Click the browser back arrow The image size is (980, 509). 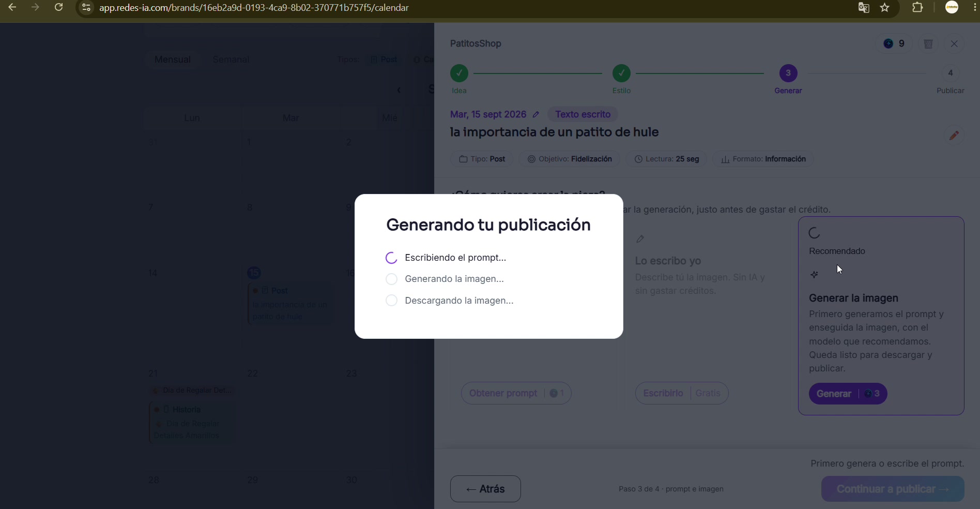pos(12,8)
